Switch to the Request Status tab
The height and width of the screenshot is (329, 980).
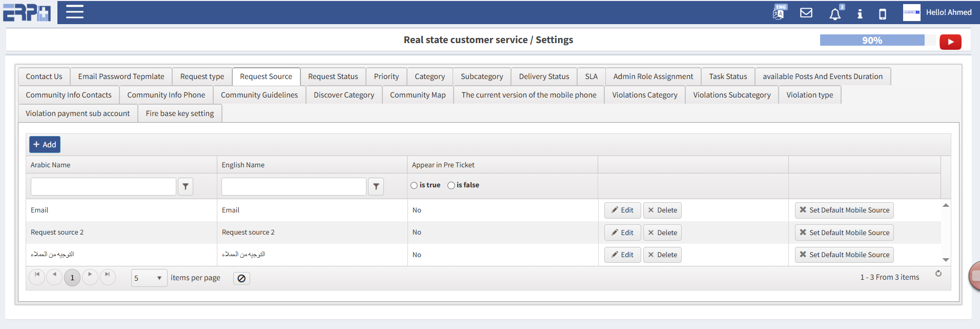click(333, 76)
